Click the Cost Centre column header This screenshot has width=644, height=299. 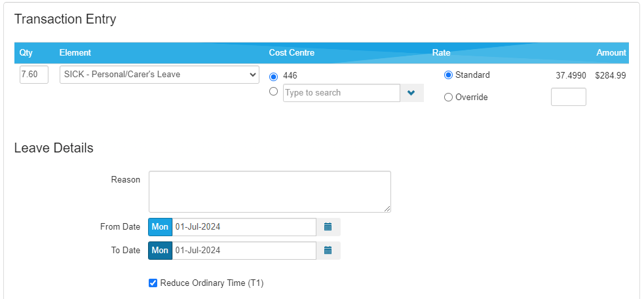click(x=292, y=52)
